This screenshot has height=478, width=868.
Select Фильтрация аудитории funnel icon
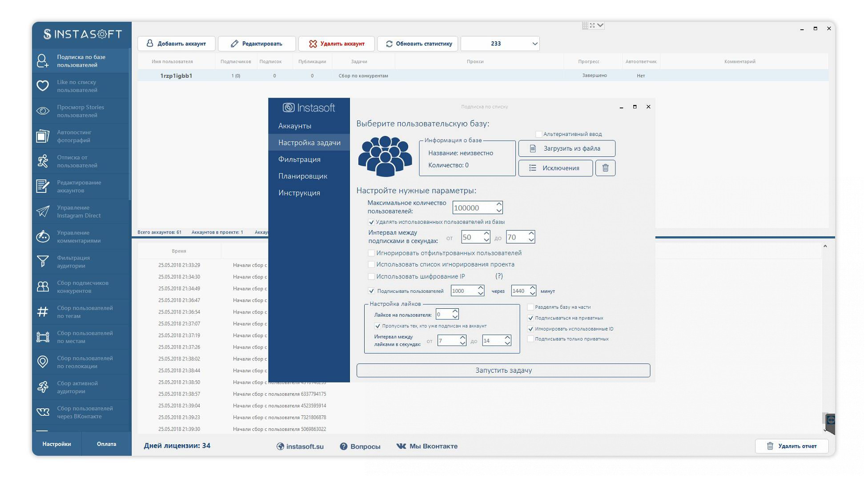(43, 262)
